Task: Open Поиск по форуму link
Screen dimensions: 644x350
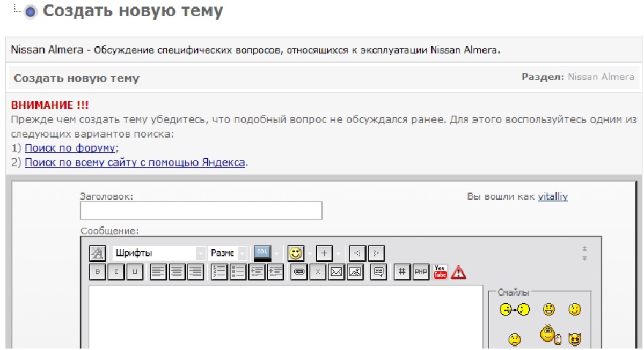Action: (x=71, y=148)
